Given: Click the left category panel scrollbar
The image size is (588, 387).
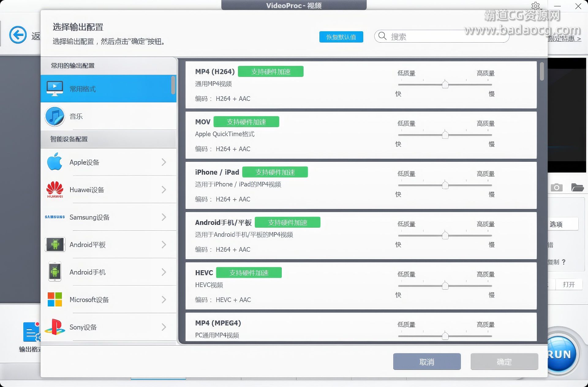Looking at the screenshot, I should (173, 85).
